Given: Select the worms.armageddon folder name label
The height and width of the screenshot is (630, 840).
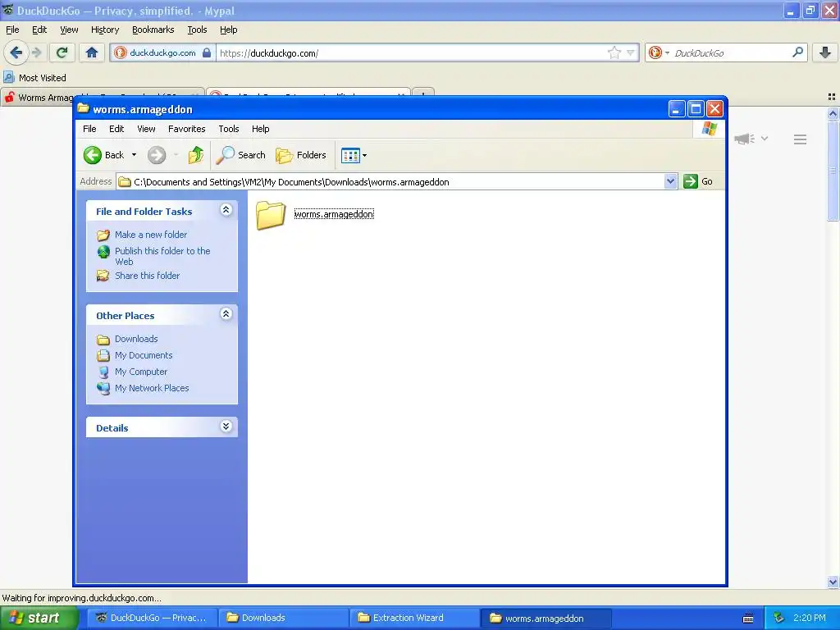Looking at the screenshot, I should (335, 214).
